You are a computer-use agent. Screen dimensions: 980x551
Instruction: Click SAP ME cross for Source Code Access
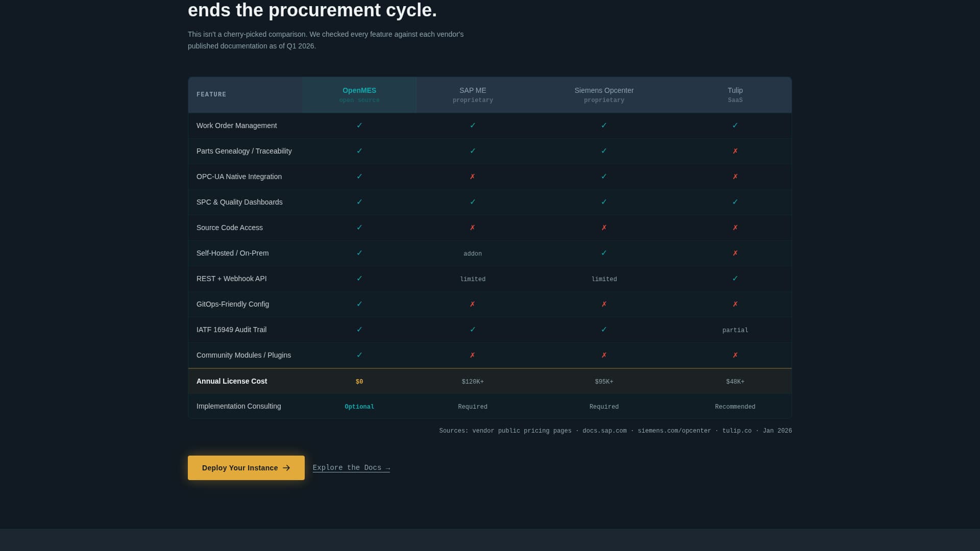point(473,228)
